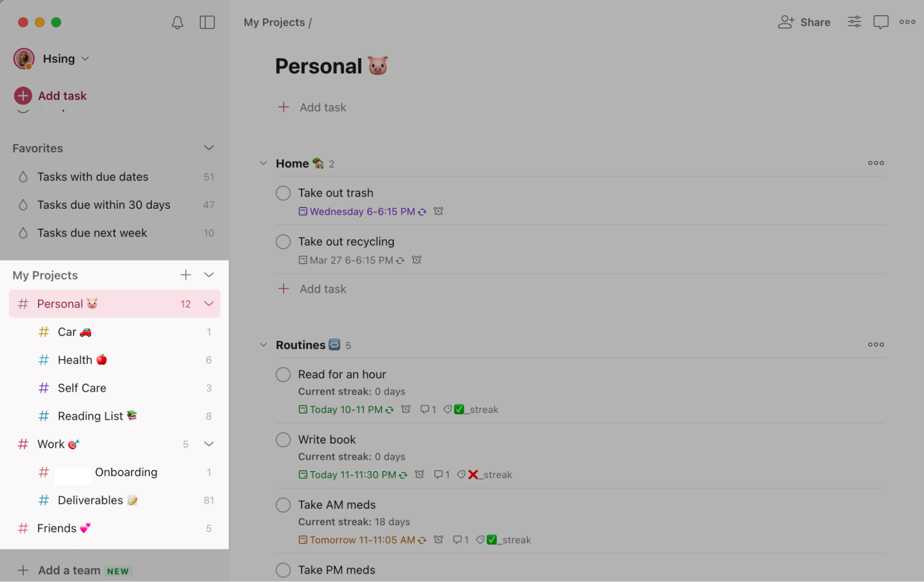Click reminder alarm icon on Take out trash
The image size is (924, 582).
[438, 211]
